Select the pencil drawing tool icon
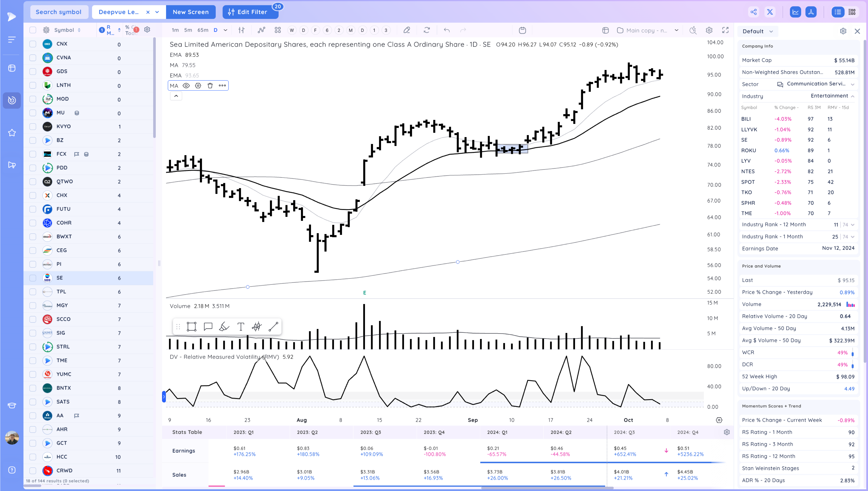The image size is (868, 491). coord(407,30)
